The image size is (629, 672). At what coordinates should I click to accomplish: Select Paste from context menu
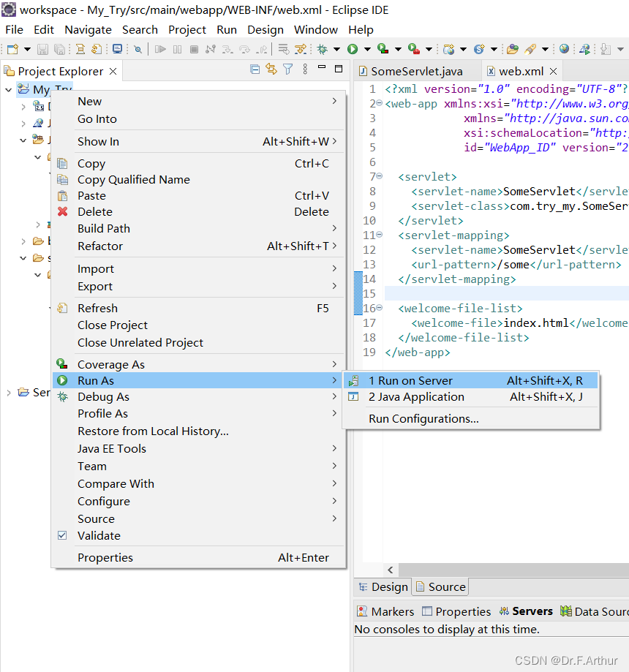[198, 195]
